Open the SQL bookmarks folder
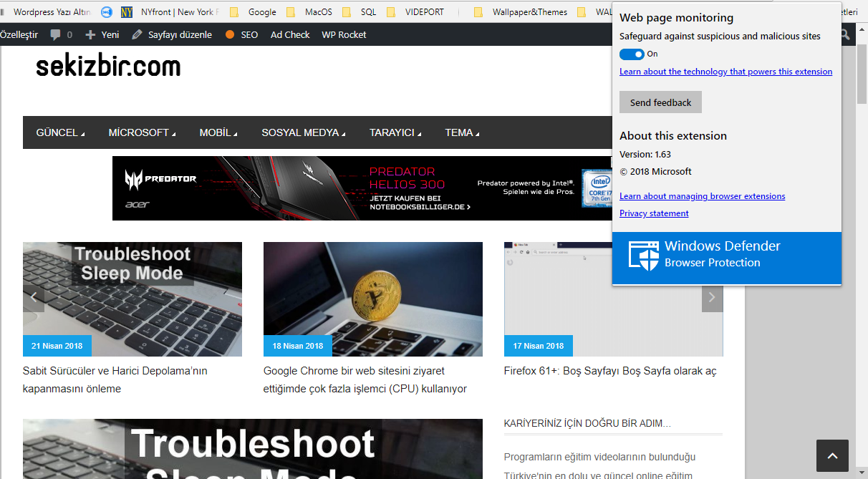Viewport: 868px width, 479px height. pos(360,12)
